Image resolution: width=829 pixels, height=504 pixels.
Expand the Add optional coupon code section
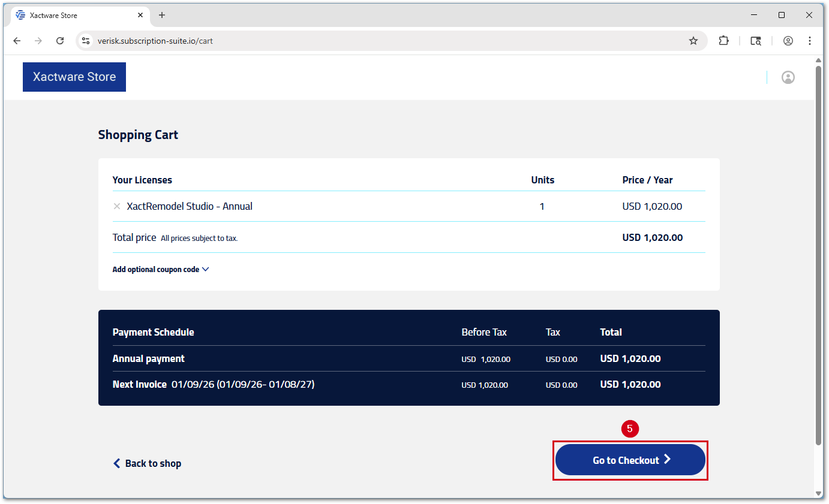pyautogui.click(x=161, y=269)
